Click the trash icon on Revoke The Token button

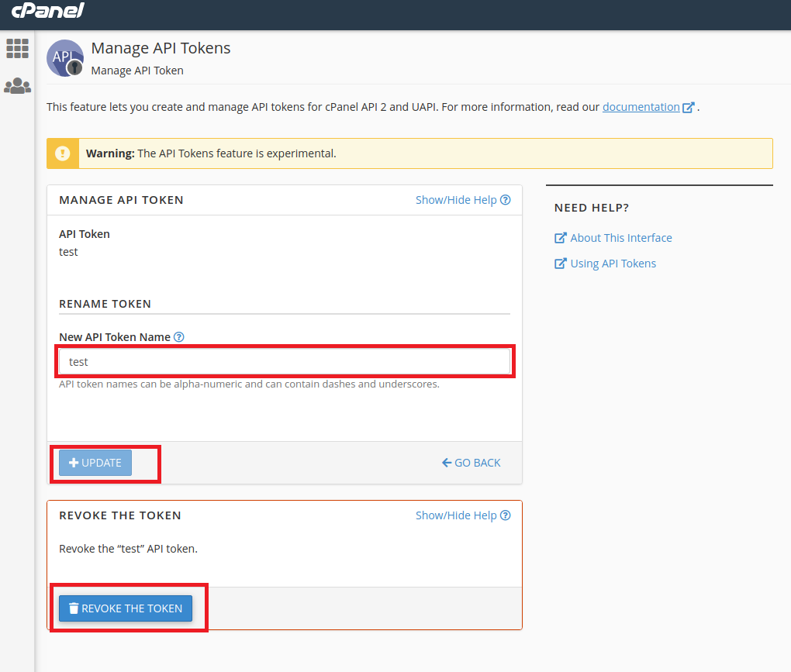coord(74,608)
